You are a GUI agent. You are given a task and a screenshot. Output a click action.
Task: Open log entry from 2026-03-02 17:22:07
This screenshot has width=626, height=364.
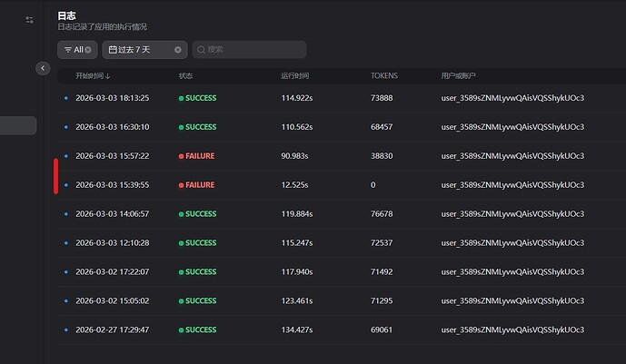coord(112,272)
